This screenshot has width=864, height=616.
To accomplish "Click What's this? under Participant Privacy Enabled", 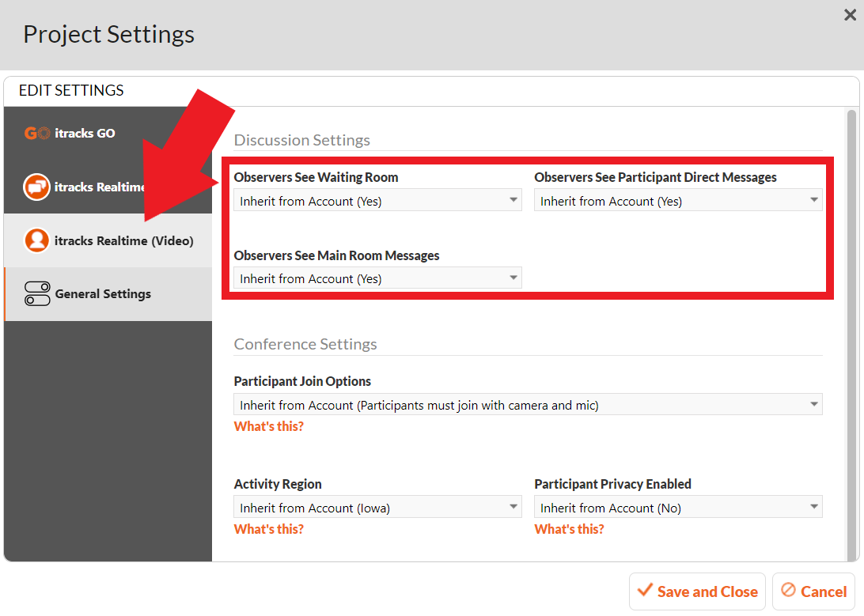I will 569,529.
